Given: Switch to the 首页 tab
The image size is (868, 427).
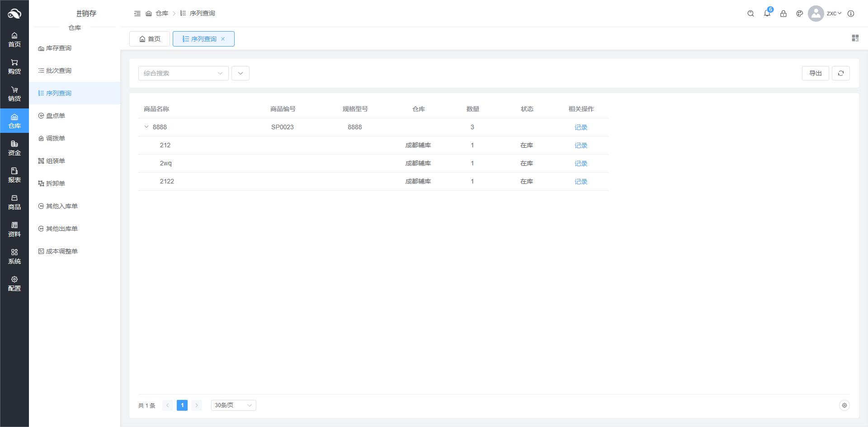Looking at the screenshot, I should 150,39.
